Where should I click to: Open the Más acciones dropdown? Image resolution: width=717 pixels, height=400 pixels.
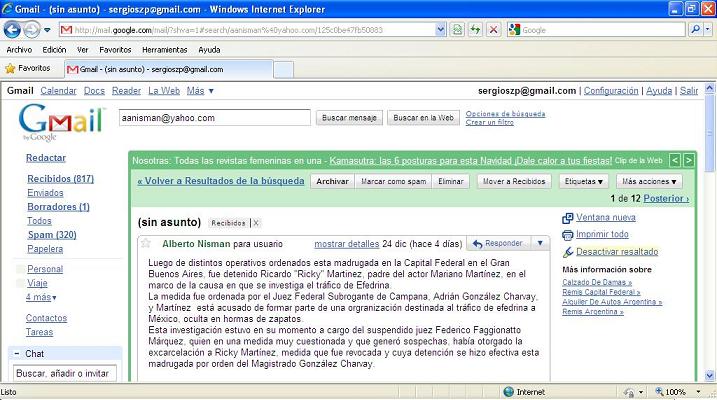(x=649, y=181)
